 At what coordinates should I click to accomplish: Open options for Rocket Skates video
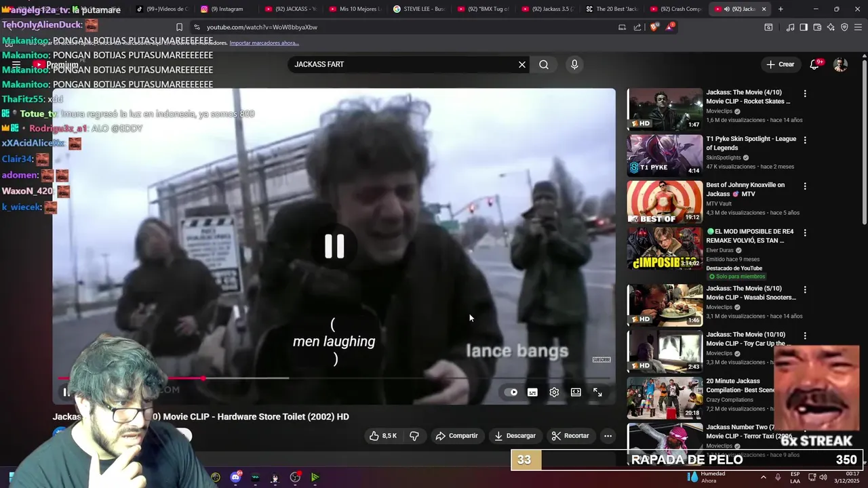805,94
